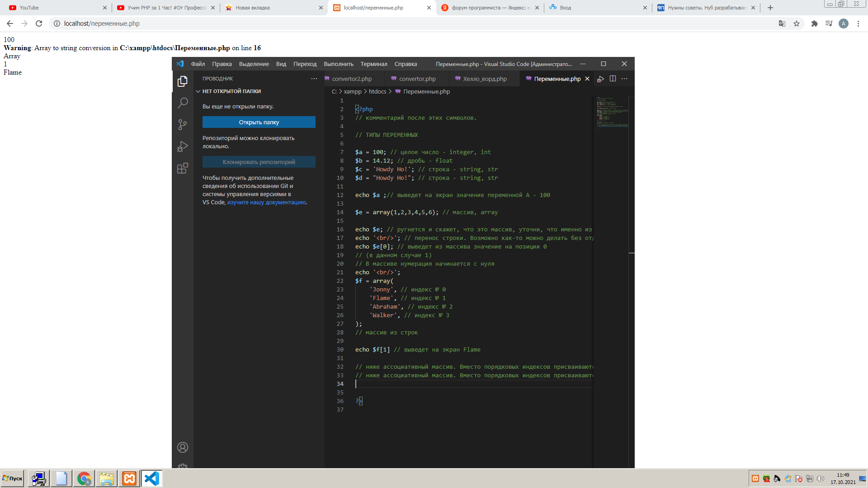Click the code minimap in VS Code
The width and height of the screenshot is (868, 488).
(x=612, y=112)
